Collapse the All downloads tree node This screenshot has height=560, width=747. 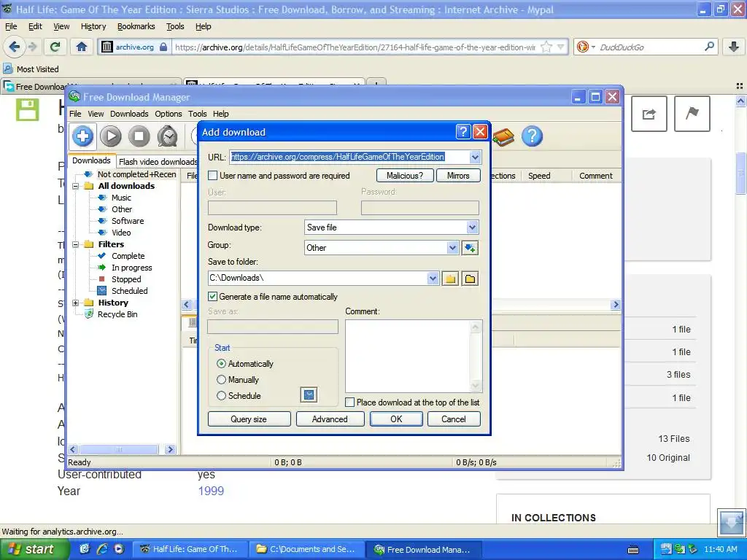[x=75, y=186]
